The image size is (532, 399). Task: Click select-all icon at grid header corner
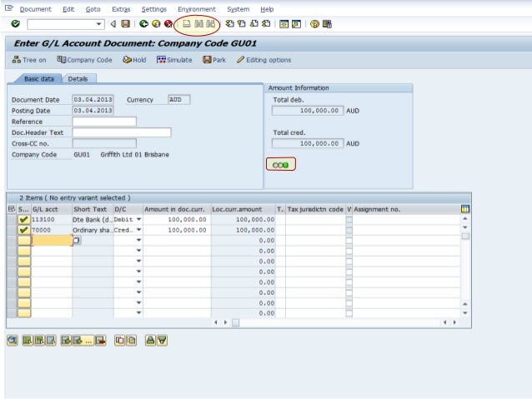point(11,209)
